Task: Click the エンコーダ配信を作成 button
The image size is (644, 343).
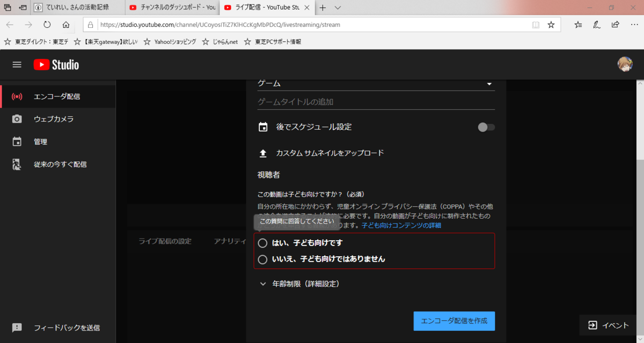Action: 454,321
